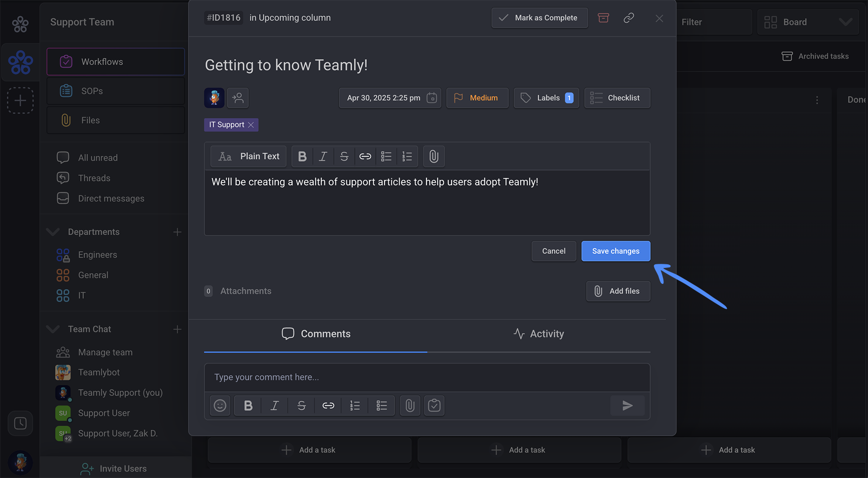
Task: Click the assigned user avatar
Action: pyautogui.click(x=214, y=98)
